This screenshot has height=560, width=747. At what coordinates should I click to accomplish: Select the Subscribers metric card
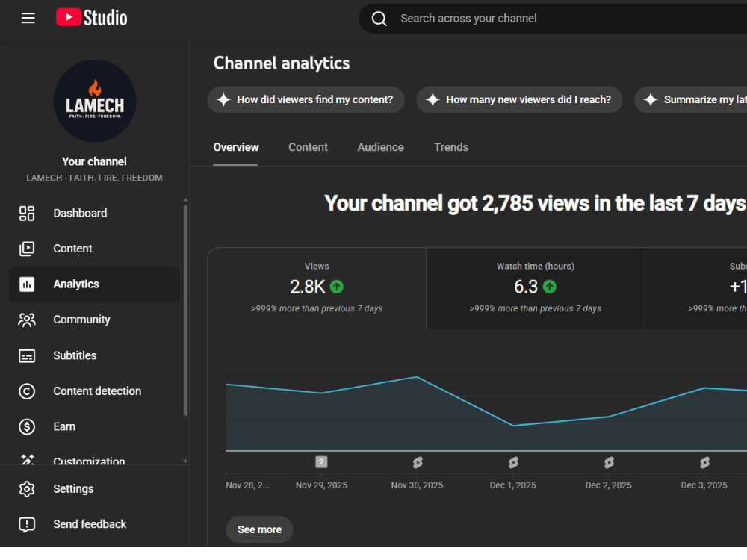[696, 288]
